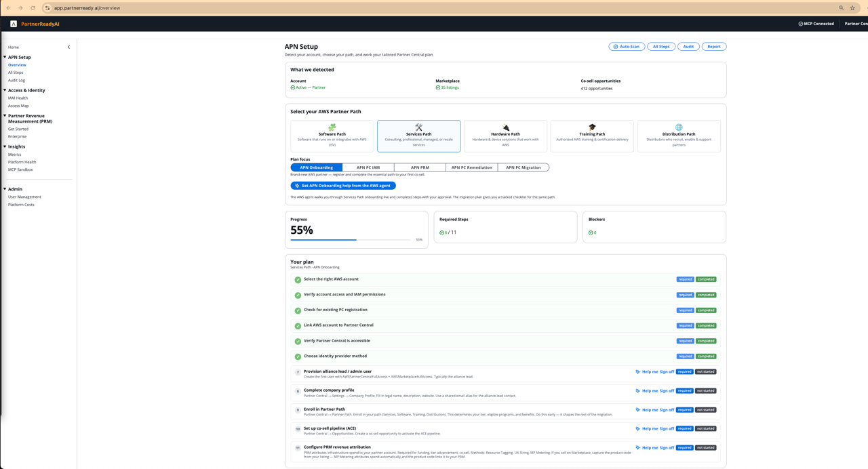Click green check for Verify Partner Central is accessible
The height and width of the screenshot is (469, 868).
coord(298,342)
